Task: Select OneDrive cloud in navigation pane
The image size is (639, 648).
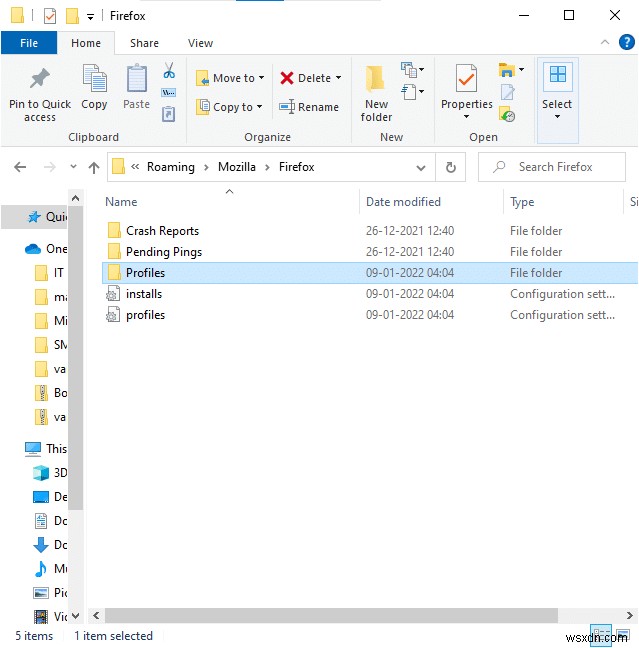Action: coord(33,249)
